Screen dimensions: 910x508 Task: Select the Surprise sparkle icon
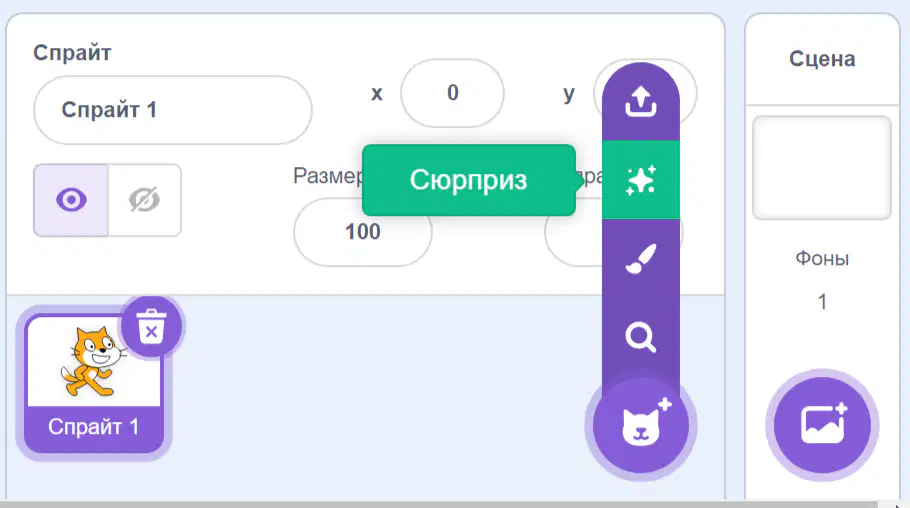click(x=641, y=180)
